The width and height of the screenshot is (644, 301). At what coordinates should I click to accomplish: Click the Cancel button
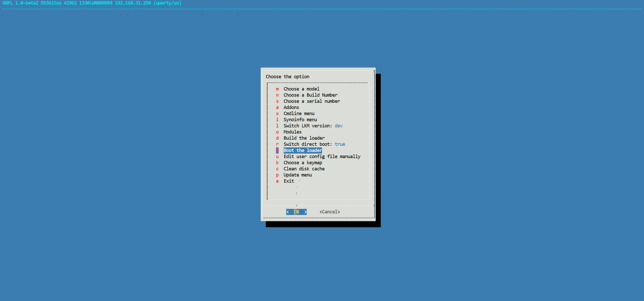(x=330, y=212)
